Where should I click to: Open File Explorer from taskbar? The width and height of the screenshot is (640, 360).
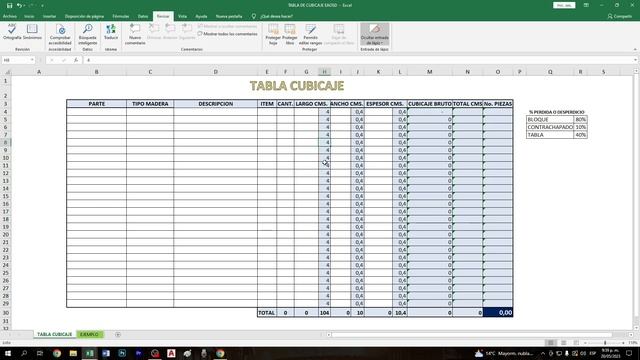click(x=73, y=353)
